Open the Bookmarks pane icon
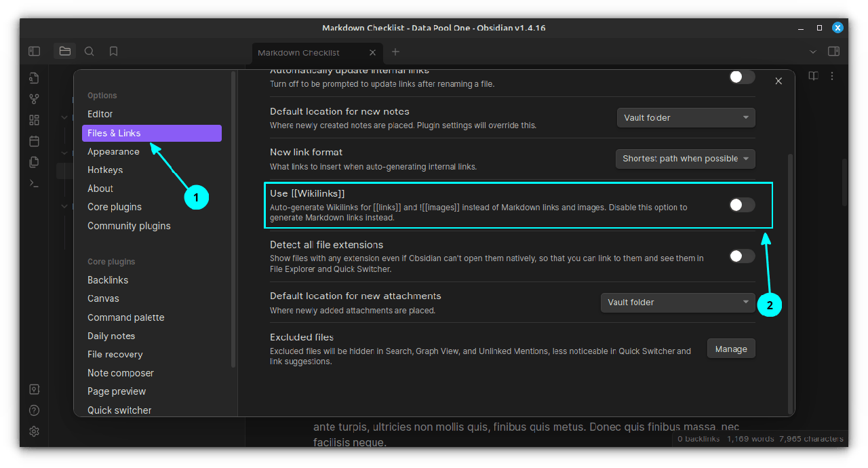The width and height of the screenshot is (868, 468). (x=114, y=51)
